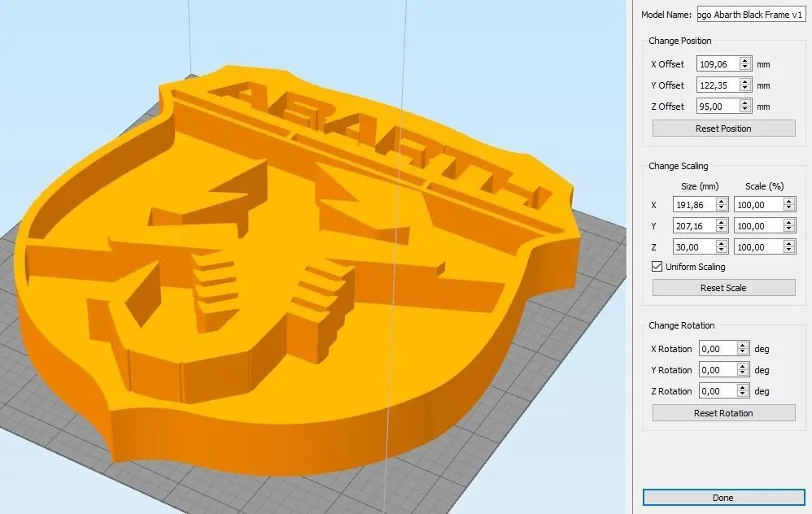Viewport: 812px width, 514px height.
Task: Decrease Y size with down arrow
Action: click(722, 229)
